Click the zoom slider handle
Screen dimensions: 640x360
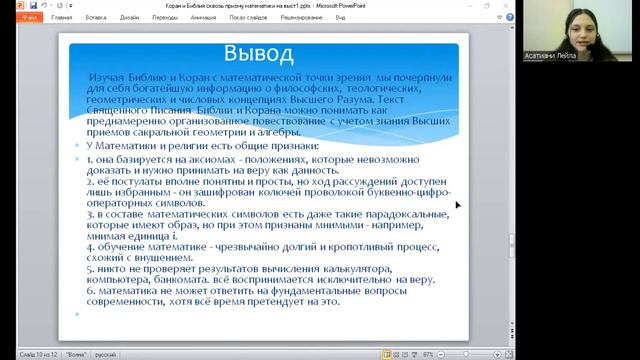pos(466,355)
